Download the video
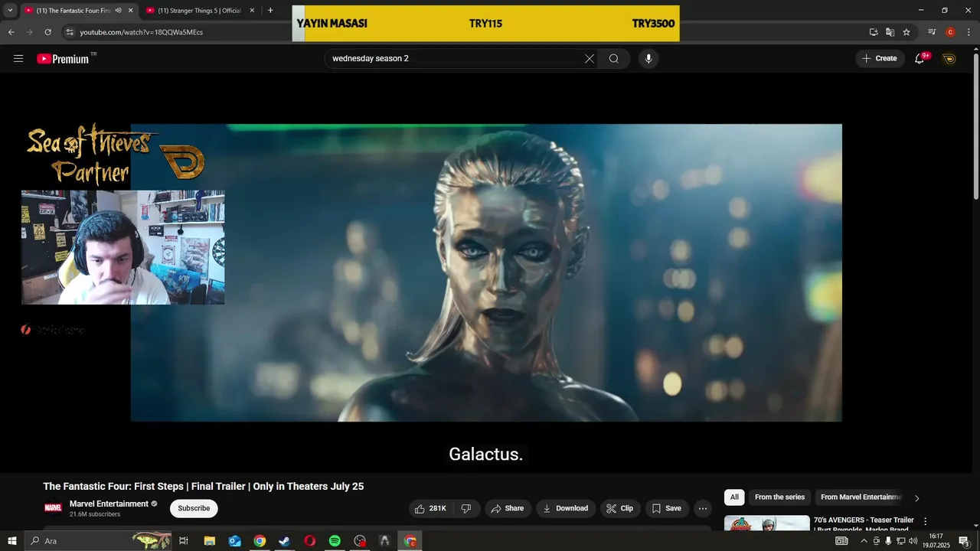 (x=566, y=508)
